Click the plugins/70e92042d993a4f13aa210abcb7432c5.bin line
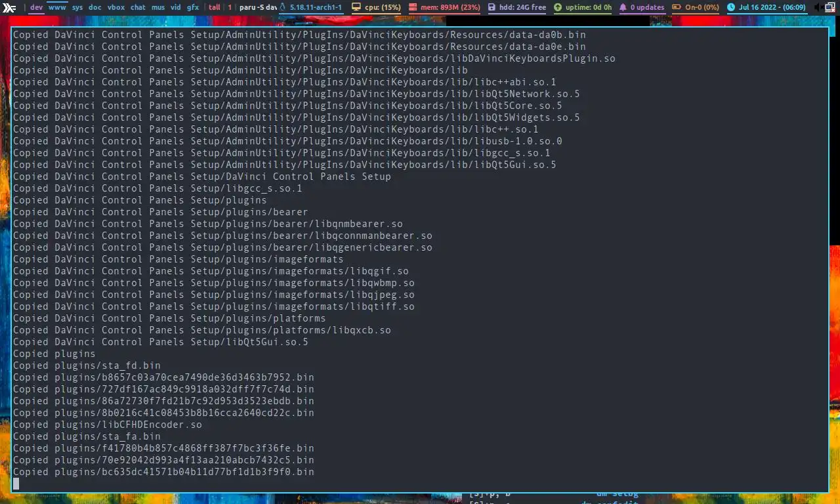Image resolution: width=840 pixels, height=504 pixels. coord(163,460)
